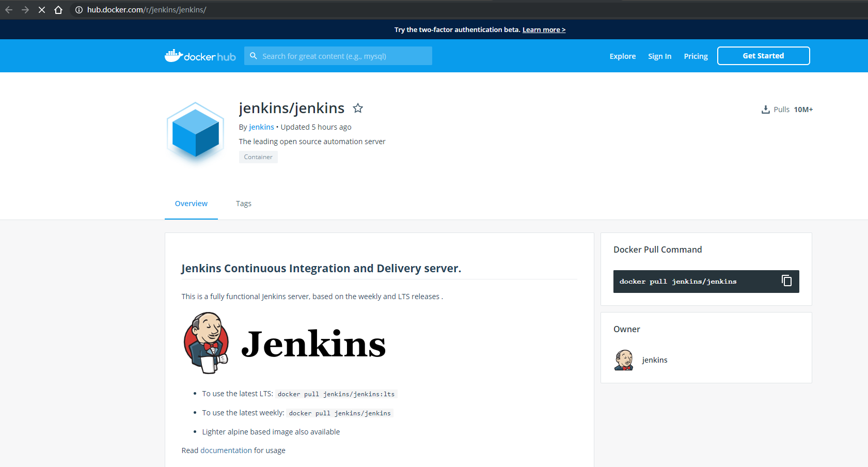Click the Docker Pull Command heading
Viewport: 868px width, 467px height.
coord(657,250)
